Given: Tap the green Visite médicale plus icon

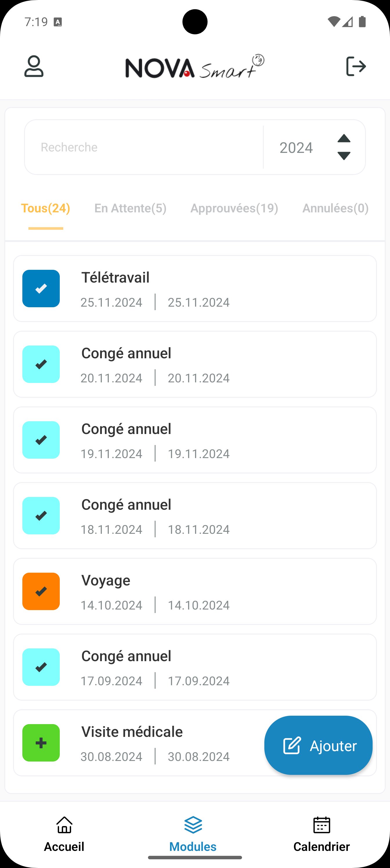Looking at the screenshot, I should pyautogui.click(x=41, y=743).
